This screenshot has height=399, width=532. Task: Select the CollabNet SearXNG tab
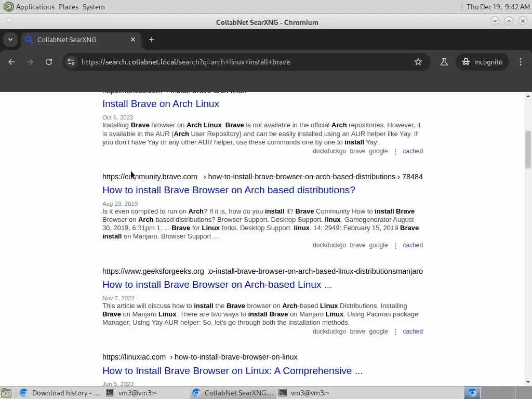(82, 39)
